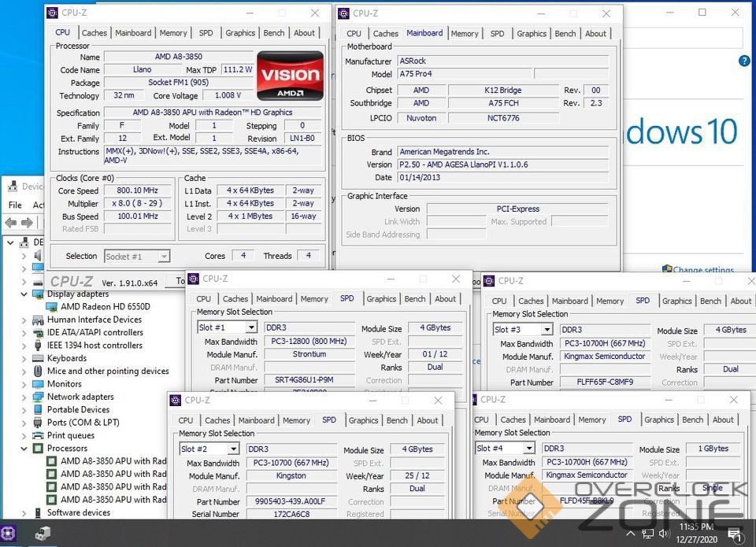
Task: Select Graphics tab in Slot #4 window
Action: point(658,419)
